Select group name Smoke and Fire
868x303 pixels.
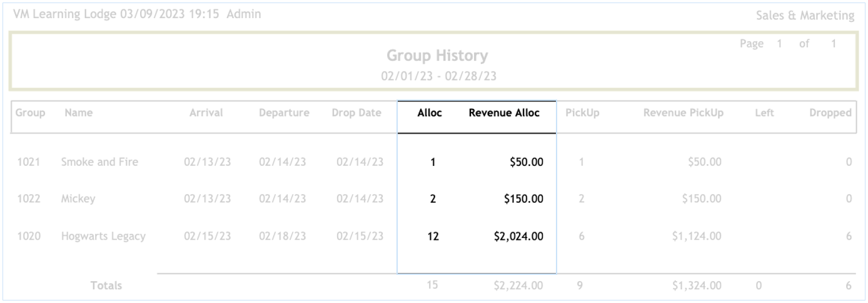(x=99, y=163)
